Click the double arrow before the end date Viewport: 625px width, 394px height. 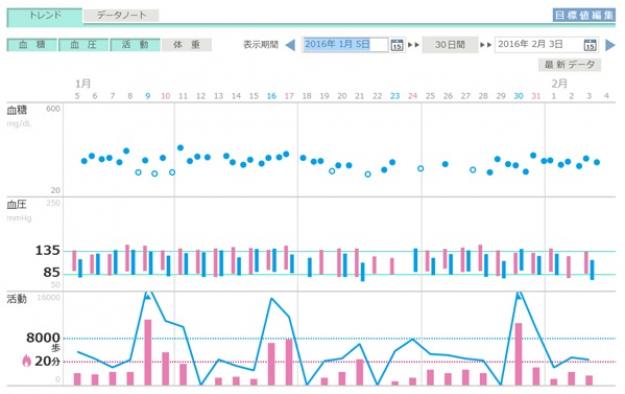pos(486,45)
